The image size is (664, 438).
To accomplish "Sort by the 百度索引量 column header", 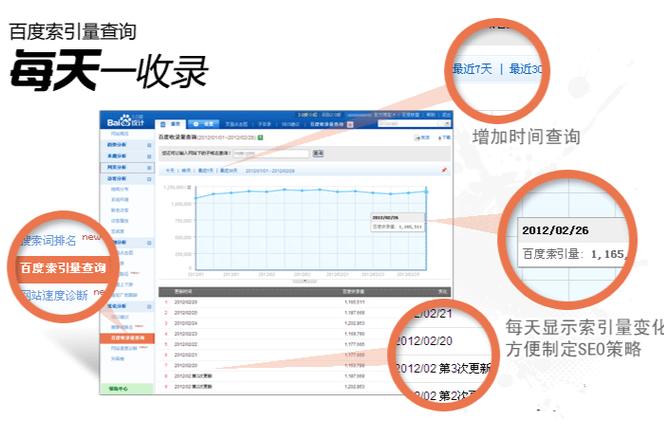I will pyautogui.click(x=354, y=291).
